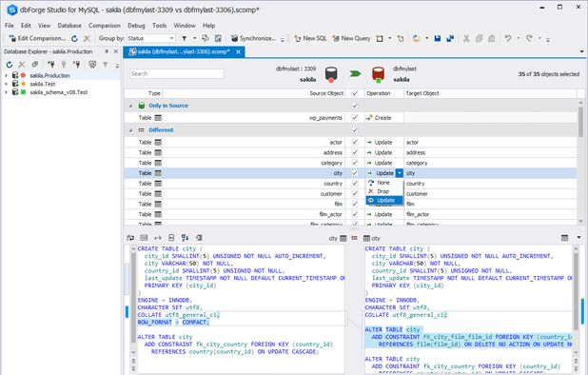Click the Synchronize toolbar button
The width and height of the screenshot is (588, 375).
point(253,38)
